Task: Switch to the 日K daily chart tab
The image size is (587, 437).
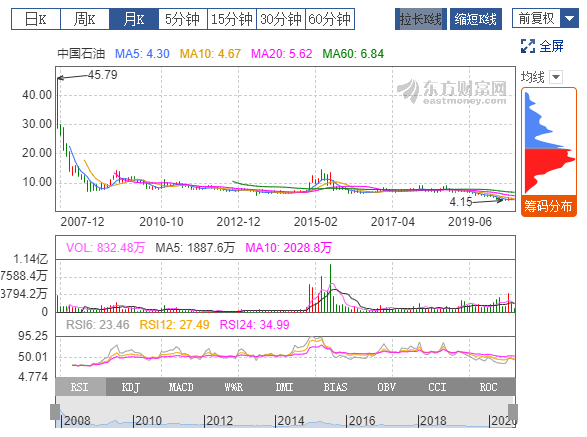Action: tap(36, 19)
